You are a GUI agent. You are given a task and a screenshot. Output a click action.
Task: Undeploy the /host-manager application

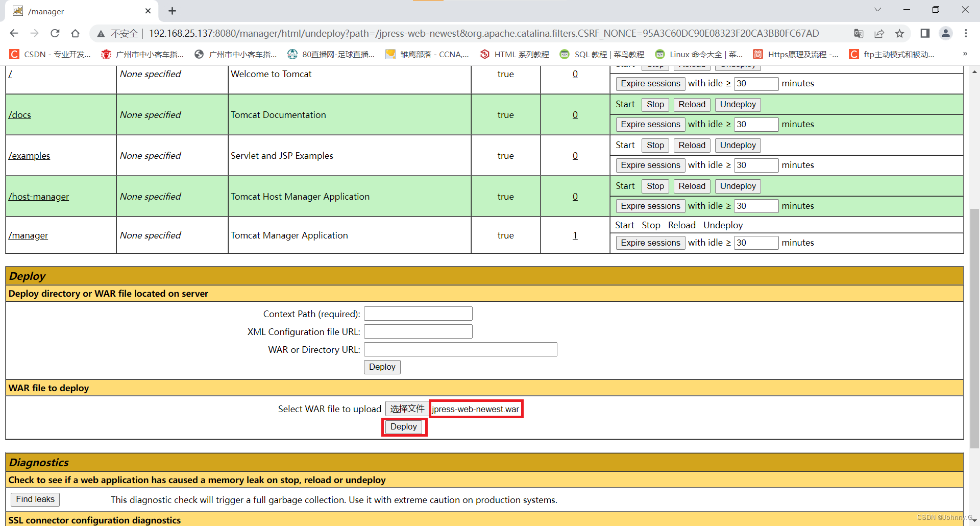coord(738,186)
